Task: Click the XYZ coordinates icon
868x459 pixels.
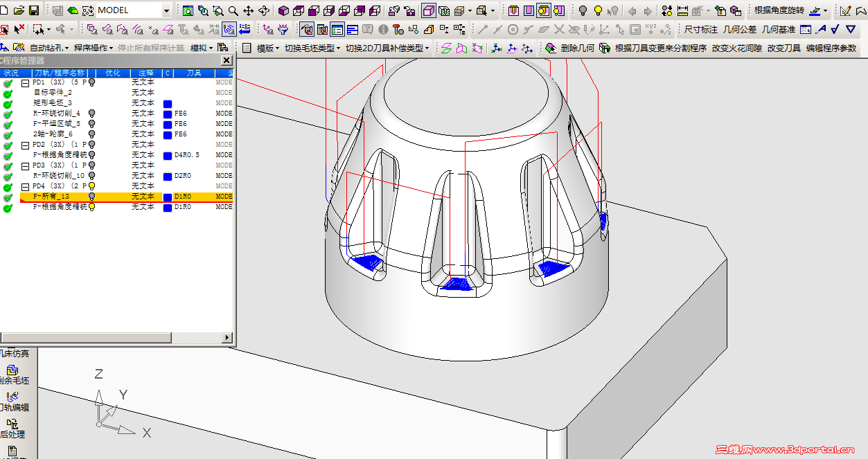Action: coord(651,29)
